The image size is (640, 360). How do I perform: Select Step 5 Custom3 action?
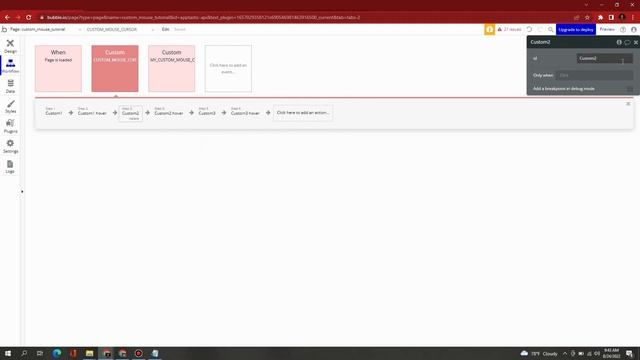(207, 112)
